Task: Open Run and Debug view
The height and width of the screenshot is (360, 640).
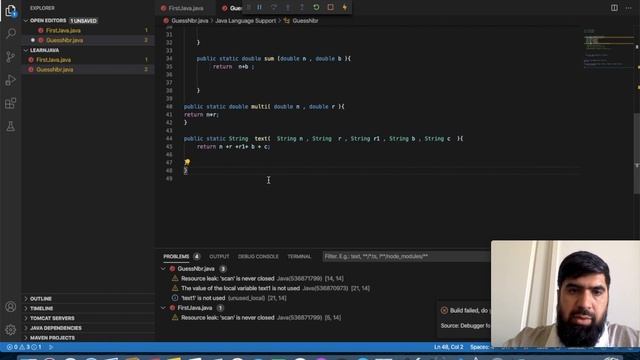Action: pyautogui.click(x=11, y=80)
